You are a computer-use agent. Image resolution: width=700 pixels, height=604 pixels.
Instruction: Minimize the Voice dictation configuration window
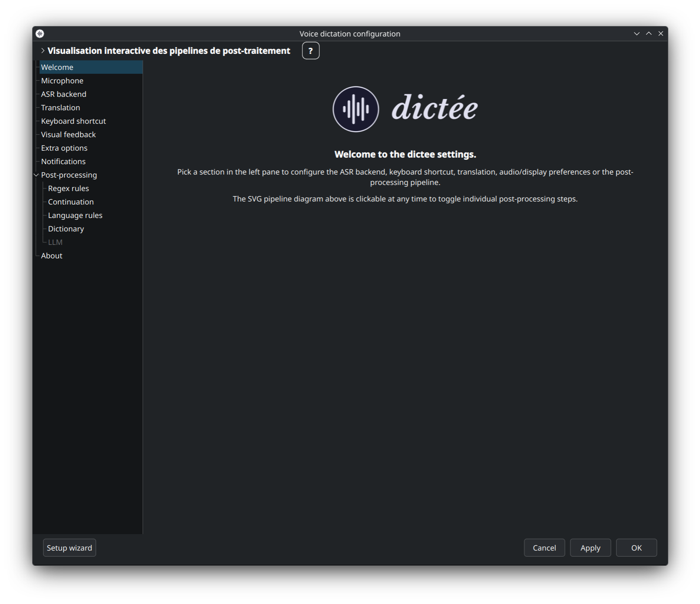click(x=637, y=33)
